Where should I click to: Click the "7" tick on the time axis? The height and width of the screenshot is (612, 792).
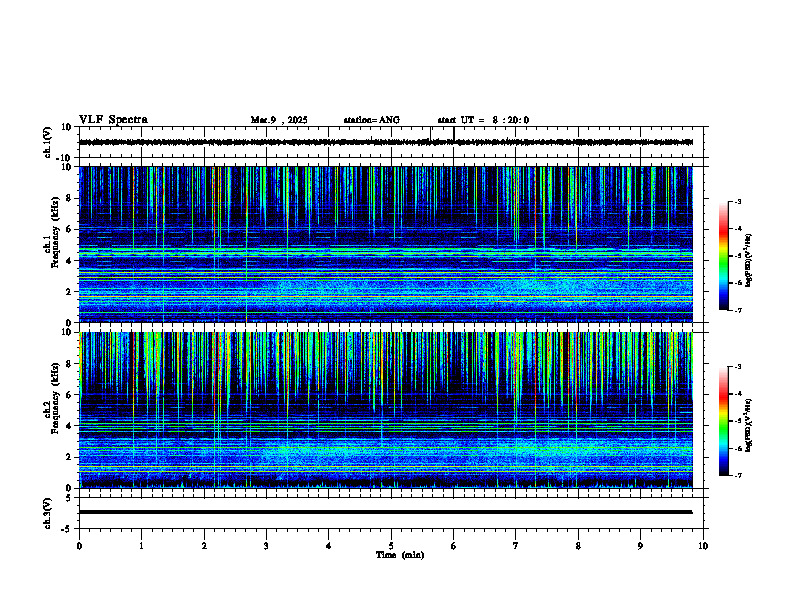pos(516,546)
